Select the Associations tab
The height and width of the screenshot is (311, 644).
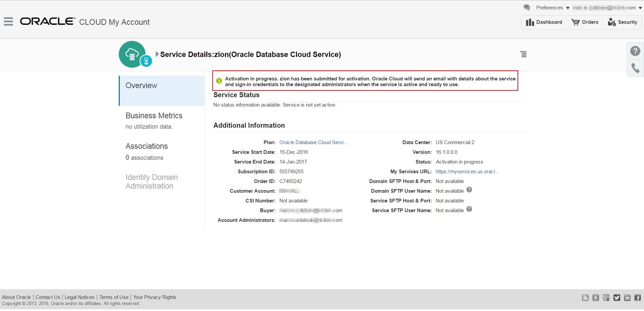(147, 146)
